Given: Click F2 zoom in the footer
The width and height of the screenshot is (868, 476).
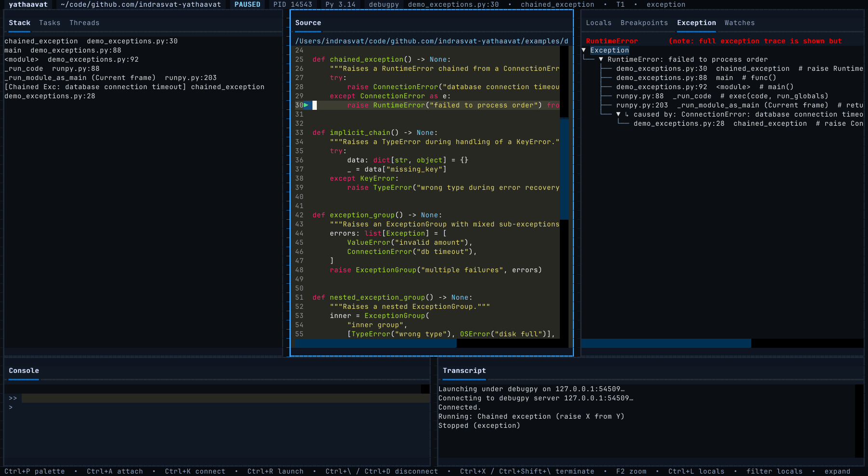Looking at the screenshot, I should click(x=631, y=471).
